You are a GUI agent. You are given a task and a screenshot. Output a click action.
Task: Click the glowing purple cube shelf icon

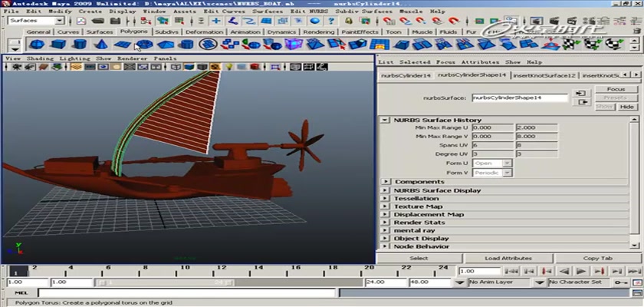pos(294,44)
